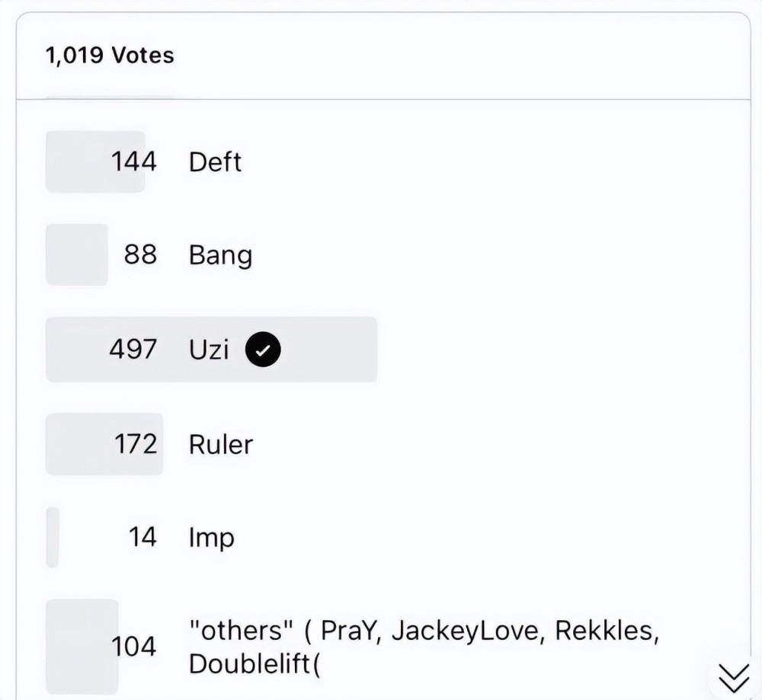Pick the "others" poll option text
Screen dimensions: 762x700
point(423,631)
